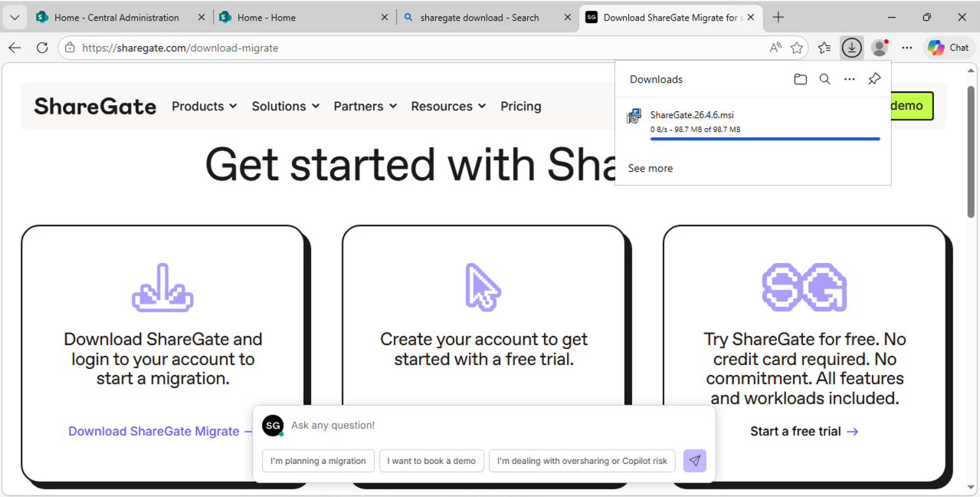Click the download tray pixel icon

click(162, 288)
